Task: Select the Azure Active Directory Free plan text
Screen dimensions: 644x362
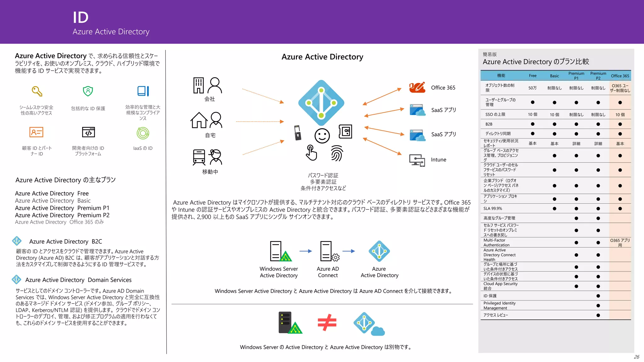Action: click(x=52, y=193)
